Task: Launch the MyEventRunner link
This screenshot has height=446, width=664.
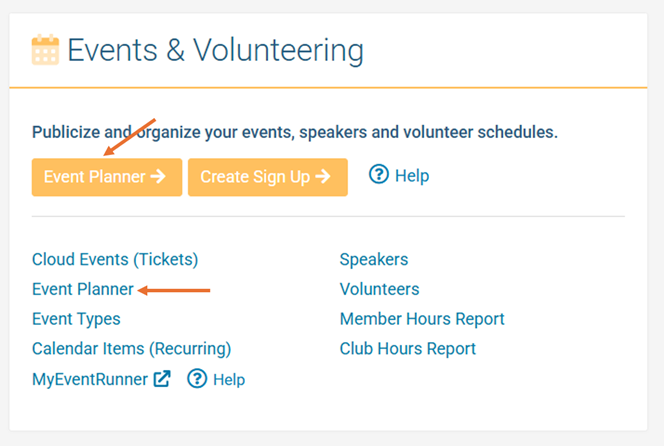Action: click(x=90, y=379)
